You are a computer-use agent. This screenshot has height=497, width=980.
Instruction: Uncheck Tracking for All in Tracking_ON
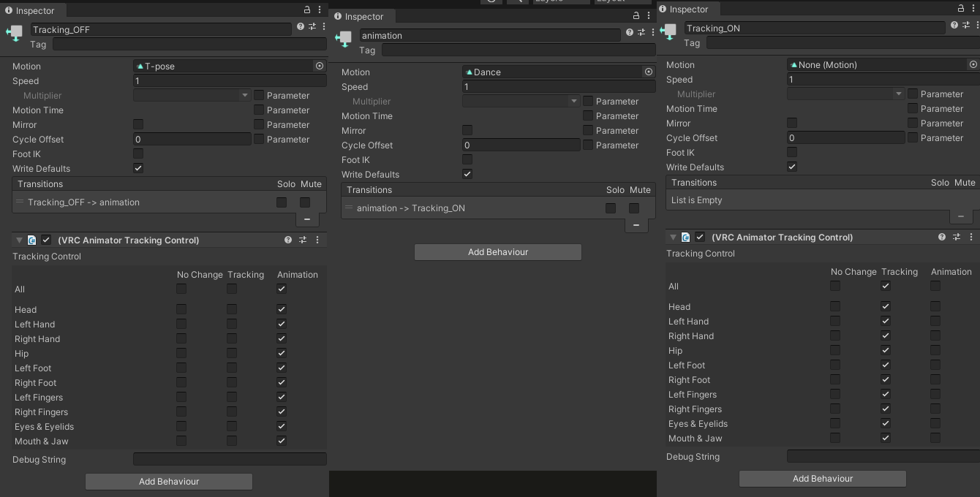click(886, 286)
